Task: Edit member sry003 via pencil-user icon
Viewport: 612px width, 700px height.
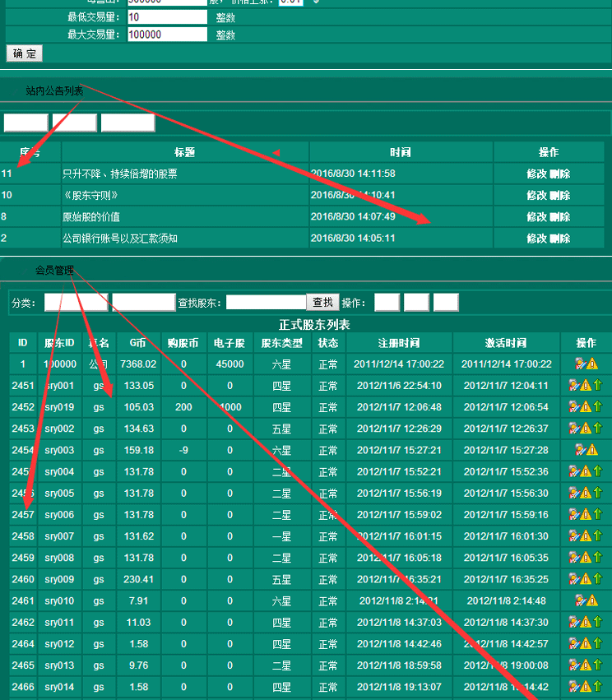Action: [580, 450]
